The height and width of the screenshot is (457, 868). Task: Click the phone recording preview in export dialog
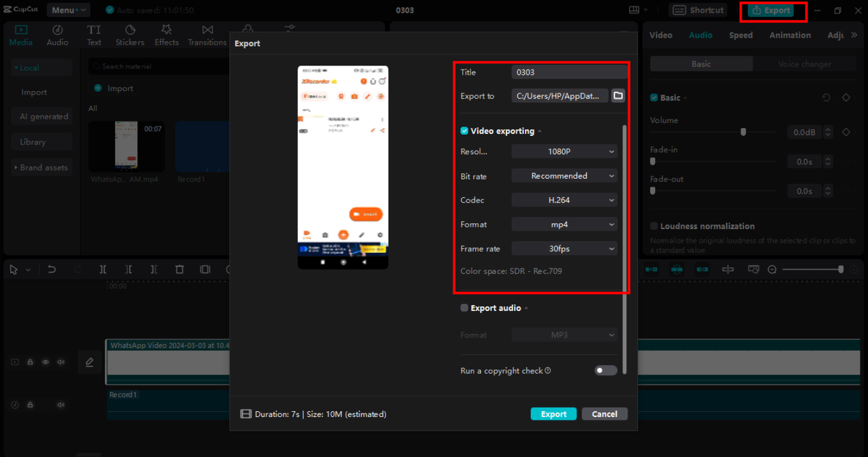[x=343, y=167]
